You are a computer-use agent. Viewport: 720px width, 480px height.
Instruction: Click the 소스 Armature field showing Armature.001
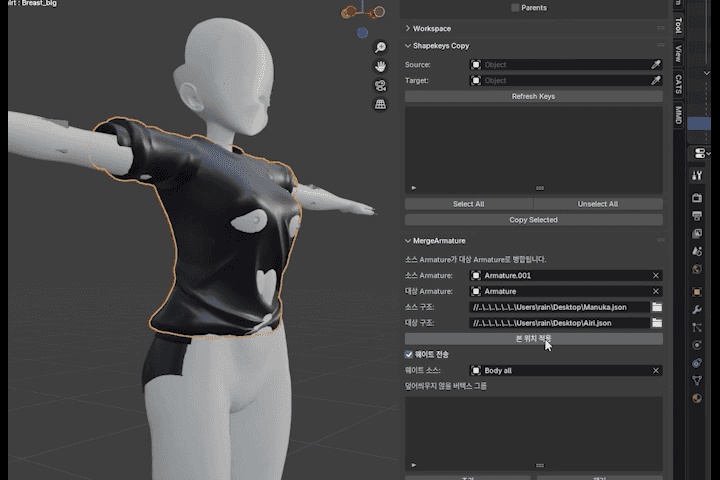pyautogui.click(x=566, y=276)
